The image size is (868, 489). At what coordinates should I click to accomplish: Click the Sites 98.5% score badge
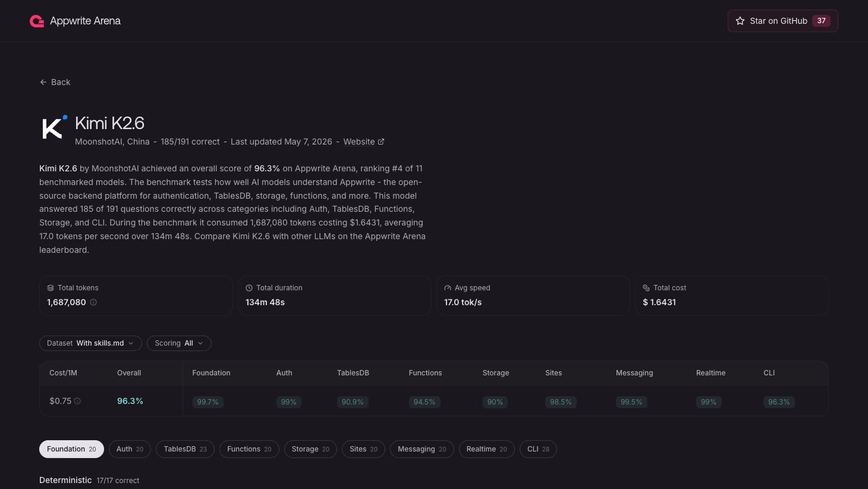tap(561, 402)
